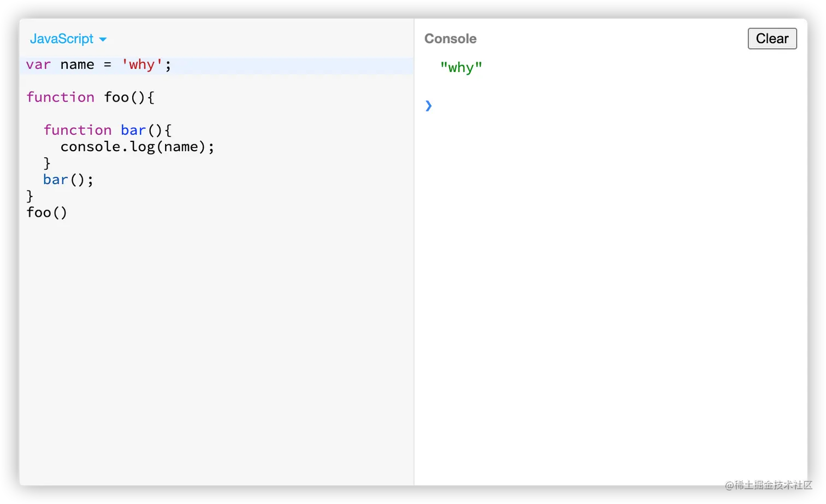Place cursor on the var keyword
826x504 pixels.
(x=38, y=64)
